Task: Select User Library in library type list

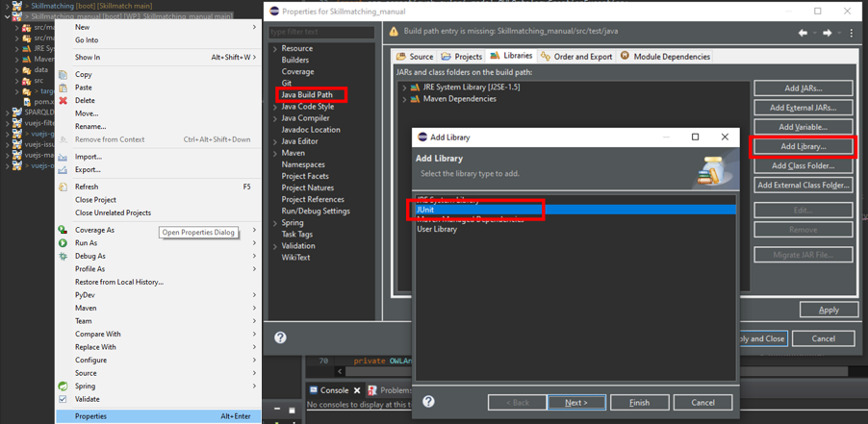Action: click(575, 229)
